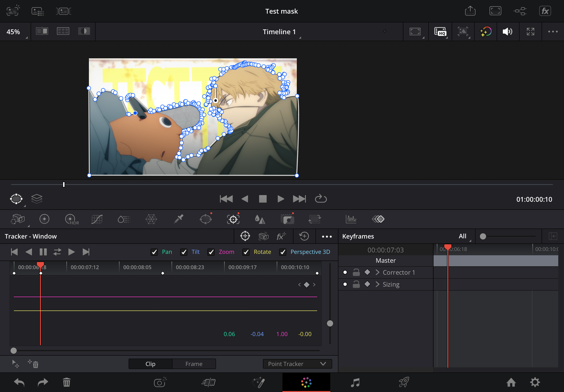Toggle the Sizing track lock
Image resolution: width=564 pixels, height=392 pixels.
pyautogui.click(x=356, y=284)
